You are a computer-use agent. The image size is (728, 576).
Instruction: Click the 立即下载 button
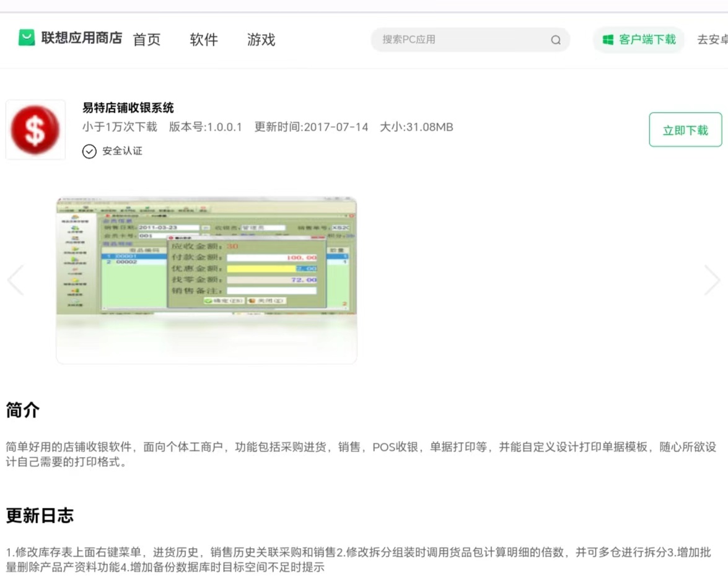point(685,130)
